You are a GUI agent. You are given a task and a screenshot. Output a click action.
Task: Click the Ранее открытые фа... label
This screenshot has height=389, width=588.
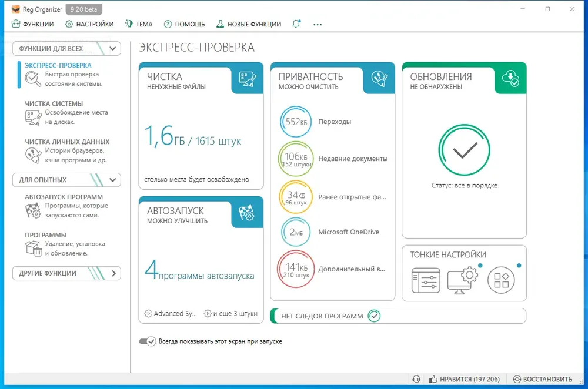(352, 197)
